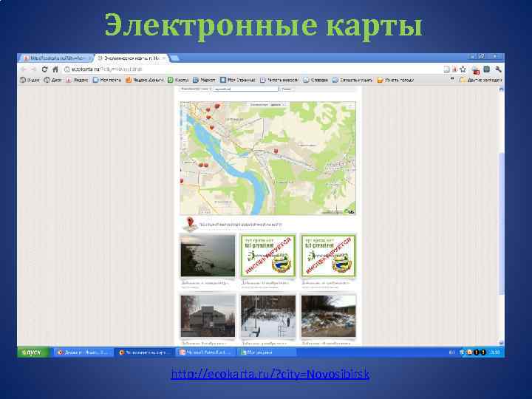Click the dark square extension icon
This screenshot has height=399, width=532.
pyautogui.click(x=487, y=69)
